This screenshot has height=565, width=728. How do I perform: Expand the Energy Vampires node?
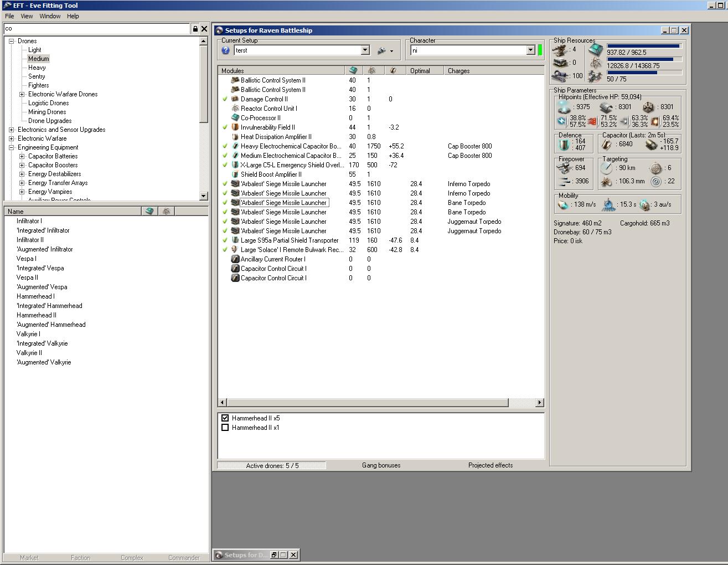click(x=22, y=192)
